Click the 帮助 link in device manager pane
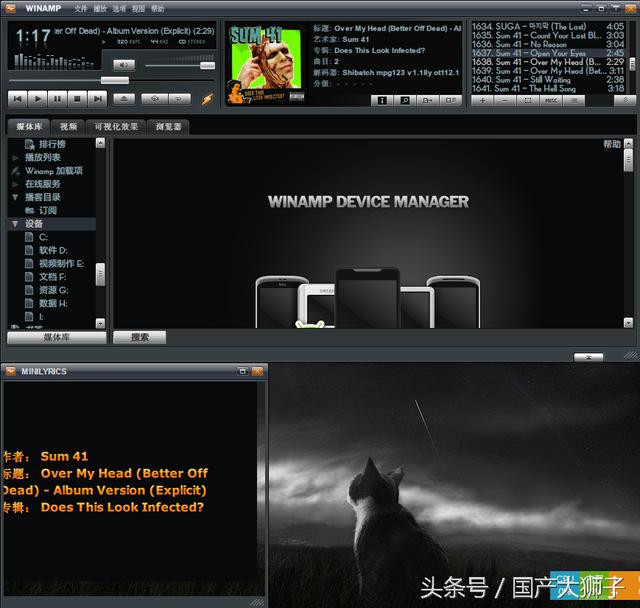Screen dimensions: 640x608 tap(611, 144)
